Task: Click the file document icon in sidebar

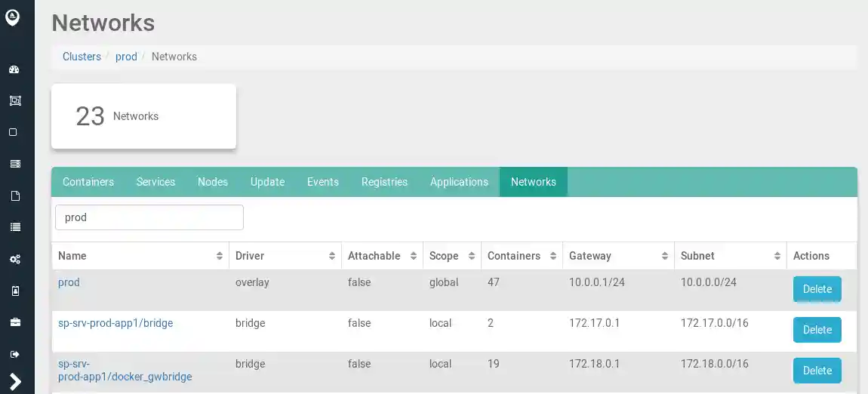Action: (x=15, y=196)
